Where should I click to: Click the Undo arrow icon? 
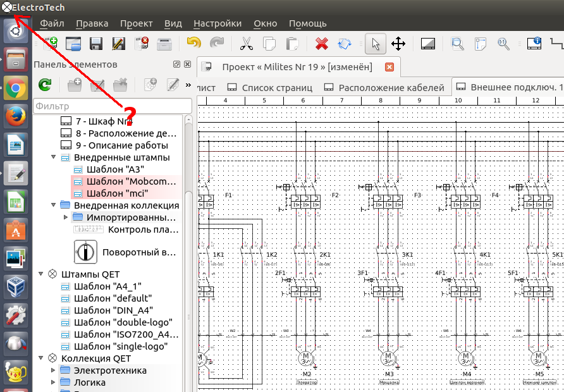click(x=193, y=44)
